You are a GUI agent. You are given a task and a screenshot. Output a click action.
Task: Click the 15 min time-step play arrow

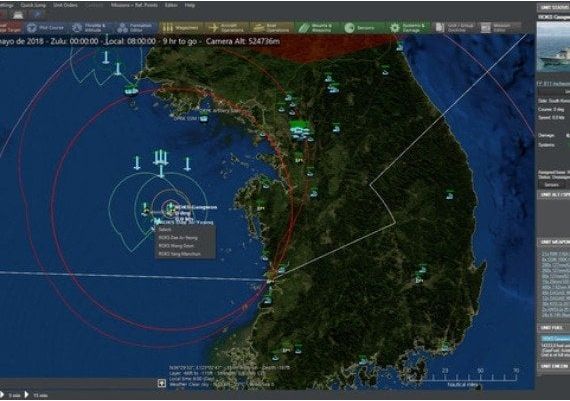(x=27, y=394)
